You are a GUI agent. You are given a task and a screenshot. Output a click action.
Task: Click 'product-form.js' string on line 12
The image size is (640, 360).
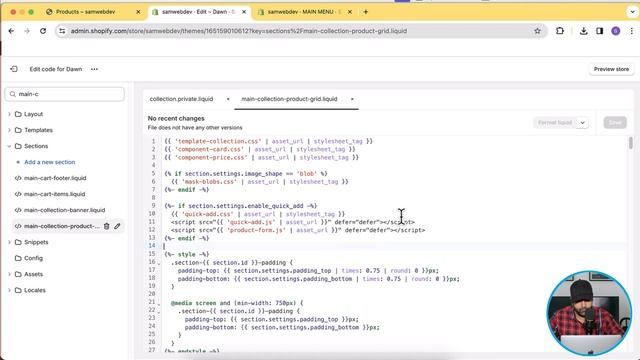click(x=256, y=231)
